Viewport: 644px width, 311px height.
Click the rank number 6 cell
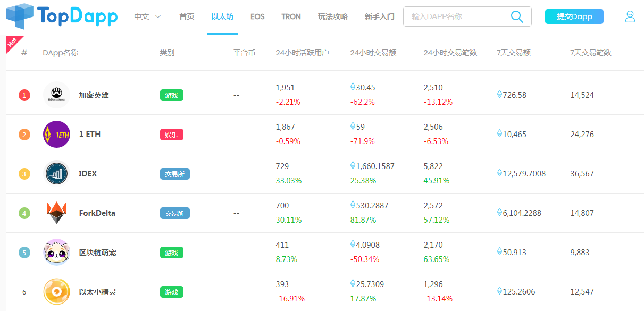pyautogui.click(x=24, y=292)
